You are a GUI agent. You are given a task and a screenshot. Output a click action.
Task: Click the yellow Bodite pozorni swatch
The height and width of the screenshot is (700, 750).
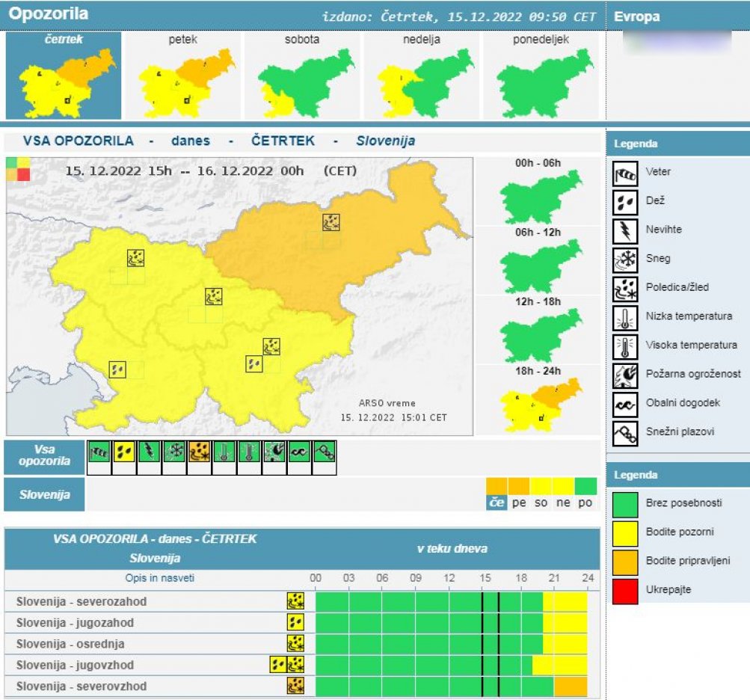[624, 533]
